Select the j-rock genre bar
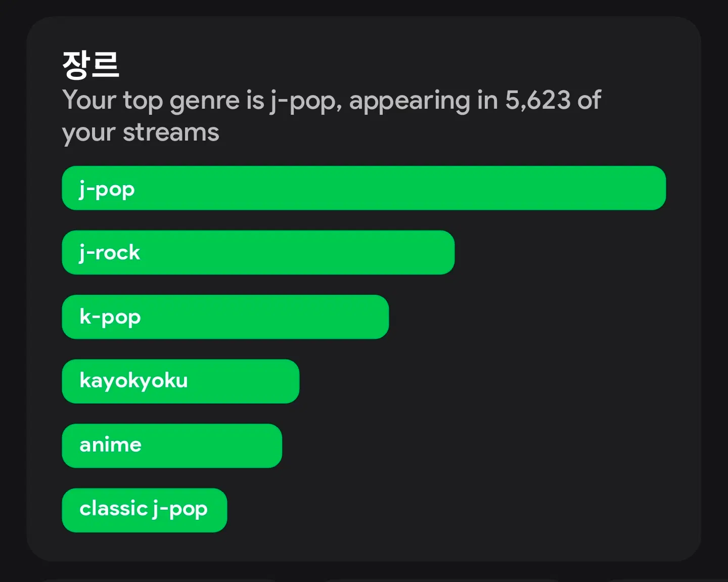728x582 pixels. coord(258,252)
